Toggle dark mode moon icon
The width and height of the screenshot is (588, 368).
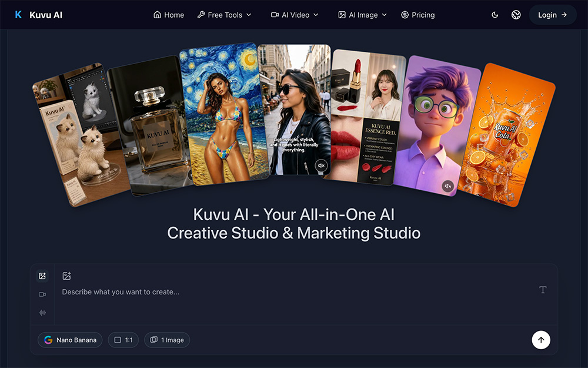click(495, 15)
